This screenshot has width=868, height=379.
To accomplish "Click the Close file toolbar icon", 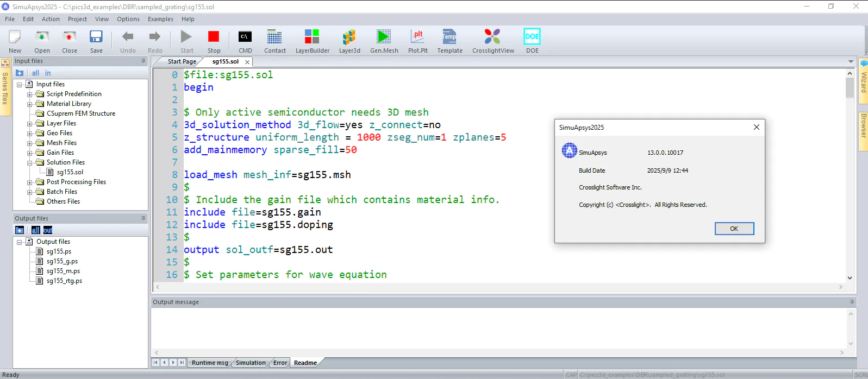I will [69, 37].
